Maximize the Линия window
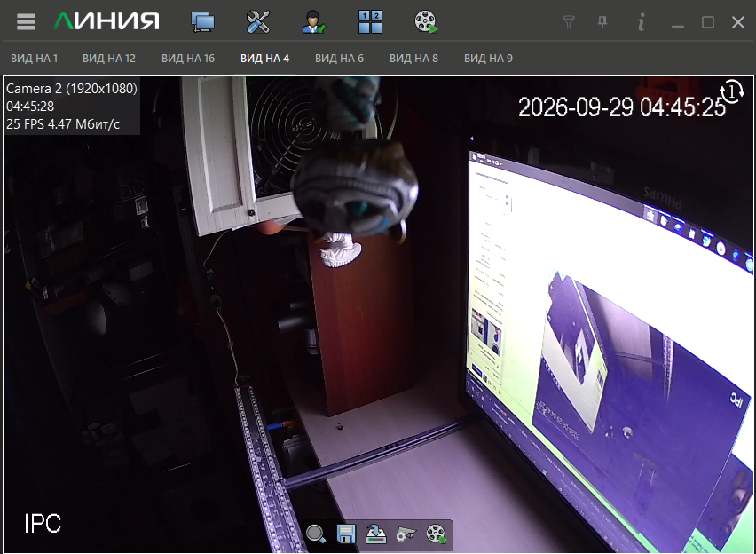Viewport: 756px width, 554px height. [708, 22]
